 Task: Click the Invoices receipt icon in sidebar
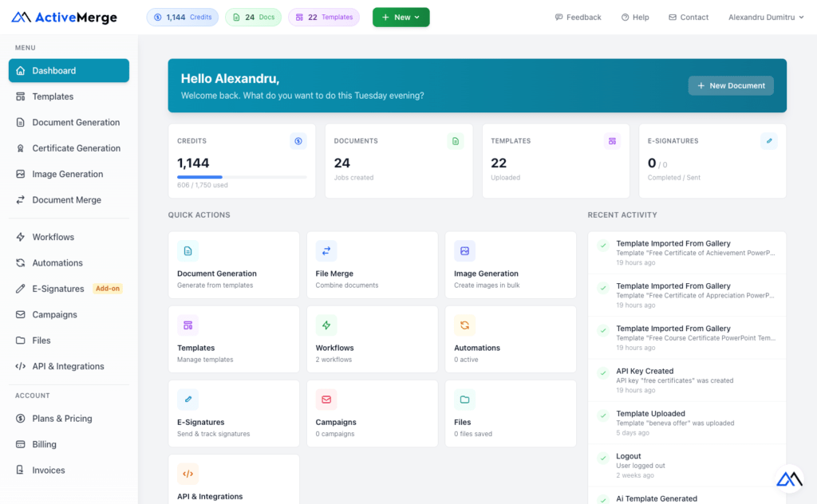pyautogui.click(x=20, y=471)
